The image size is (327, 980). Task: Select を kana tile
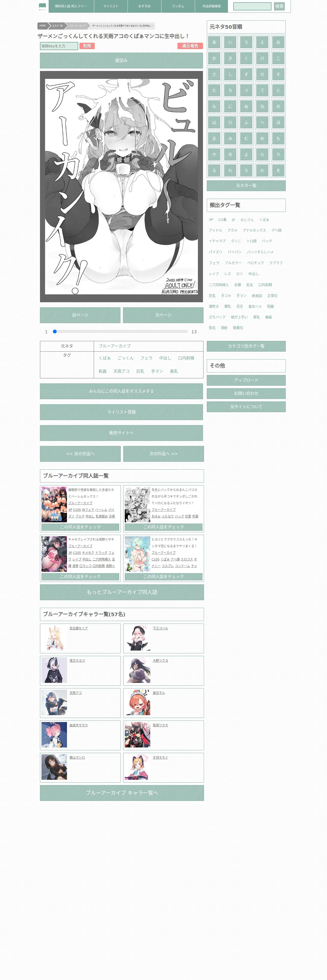click(x=278, y=170)
